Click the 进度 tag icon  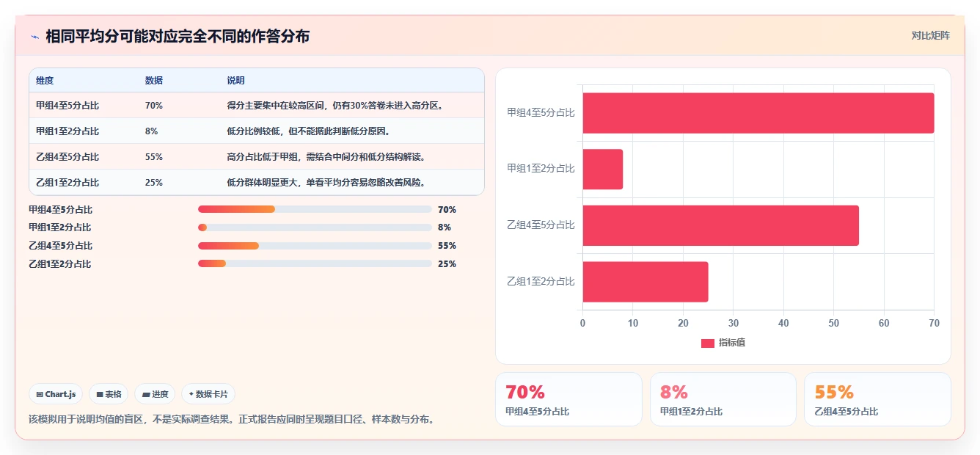(x=146, y=394)
